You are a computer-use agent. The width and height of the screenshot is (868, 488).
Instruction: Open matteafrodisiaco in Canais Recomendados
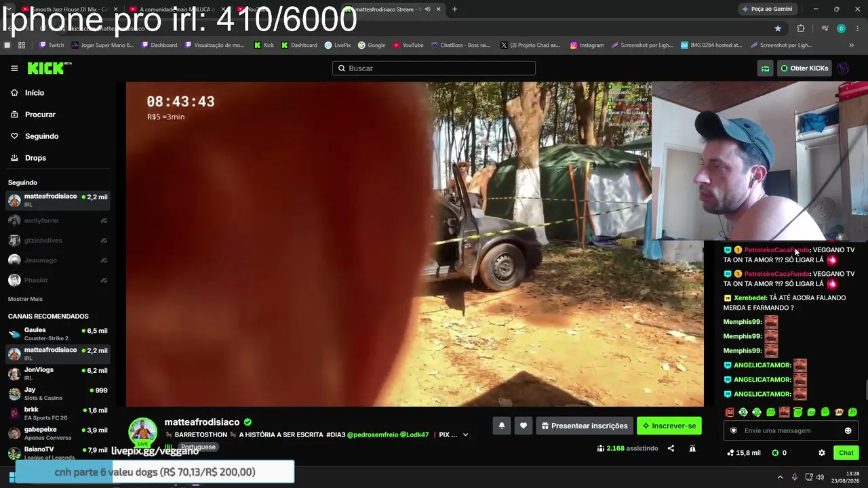pyautogui.click(x=58, y=354)
